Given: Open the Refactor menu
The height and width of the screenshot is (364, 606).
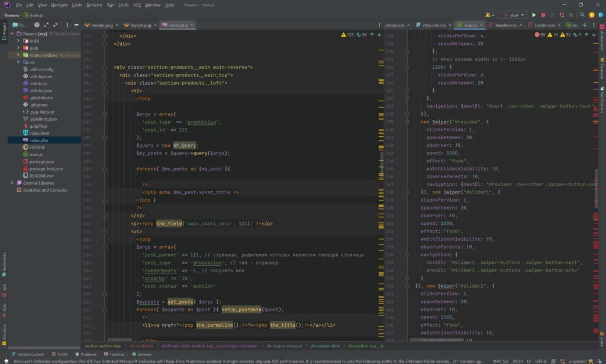Looking at the screenshot, I should [94, 5].
